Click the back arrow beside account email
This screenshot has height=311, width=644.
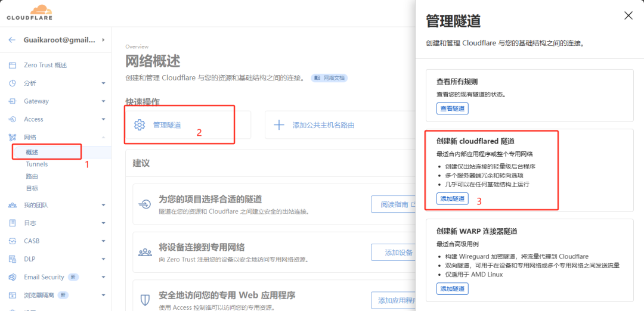click(x=12, y=40)
